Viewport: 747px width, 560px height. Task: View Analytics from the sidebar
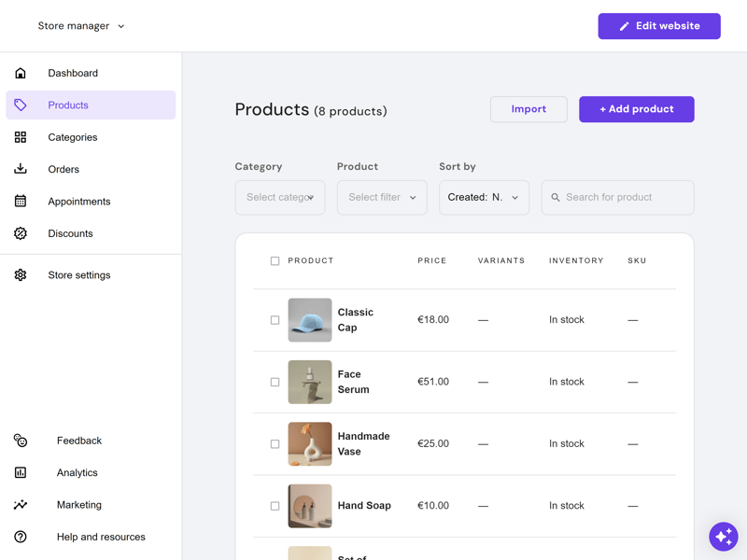91,472
